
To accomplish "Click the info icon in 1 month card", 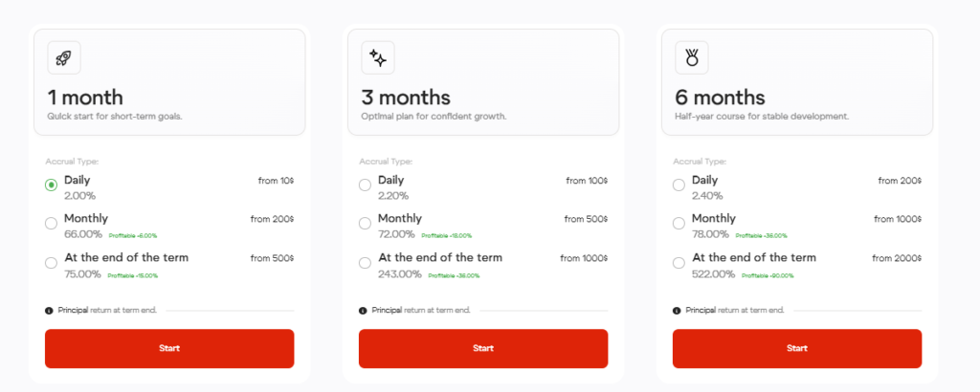I will pos(49,310).
